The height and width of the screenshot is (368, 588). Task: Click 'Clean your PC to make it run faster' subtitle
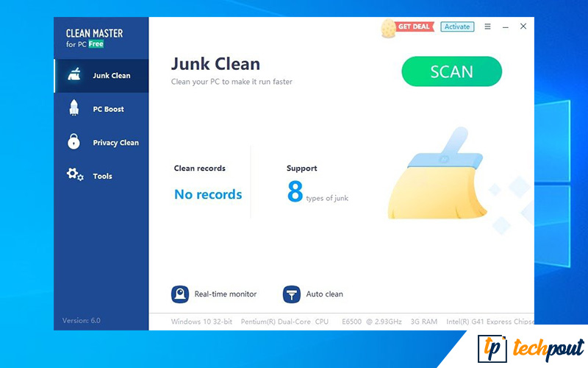click(232, 82)
